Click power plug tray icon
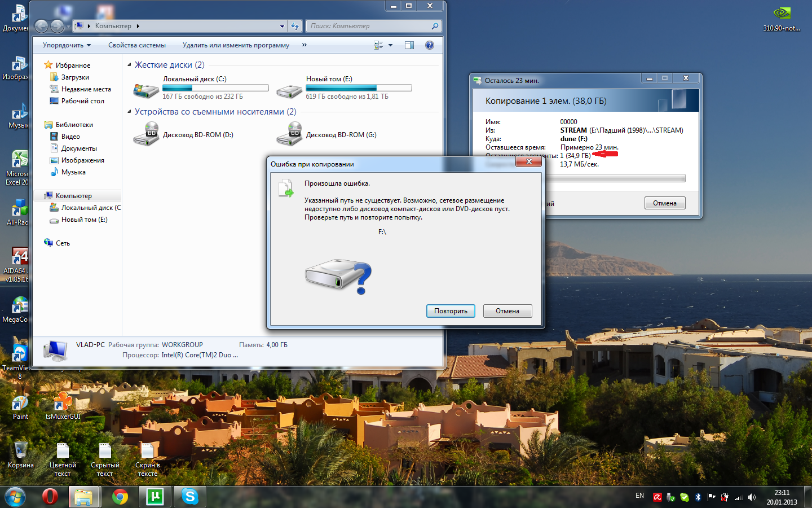The width and height of the screenshot is (812, 508). click(x=725, y=497)
